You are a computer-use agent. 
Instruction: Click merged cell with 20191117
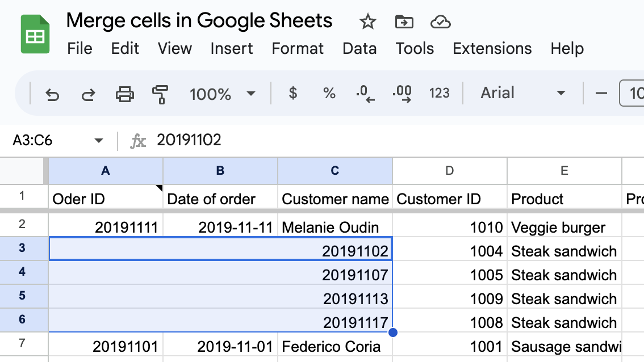220,320
